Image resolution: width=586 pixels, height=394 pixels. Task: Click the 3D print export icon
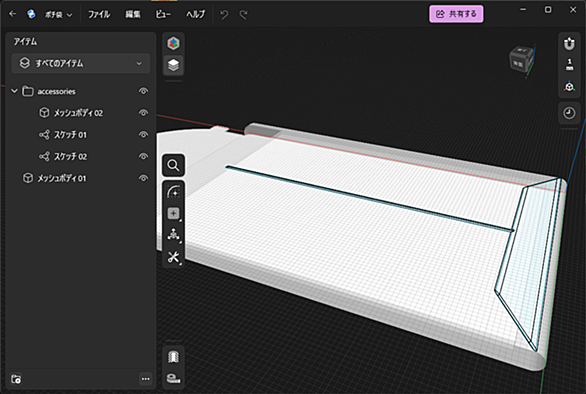173,357
